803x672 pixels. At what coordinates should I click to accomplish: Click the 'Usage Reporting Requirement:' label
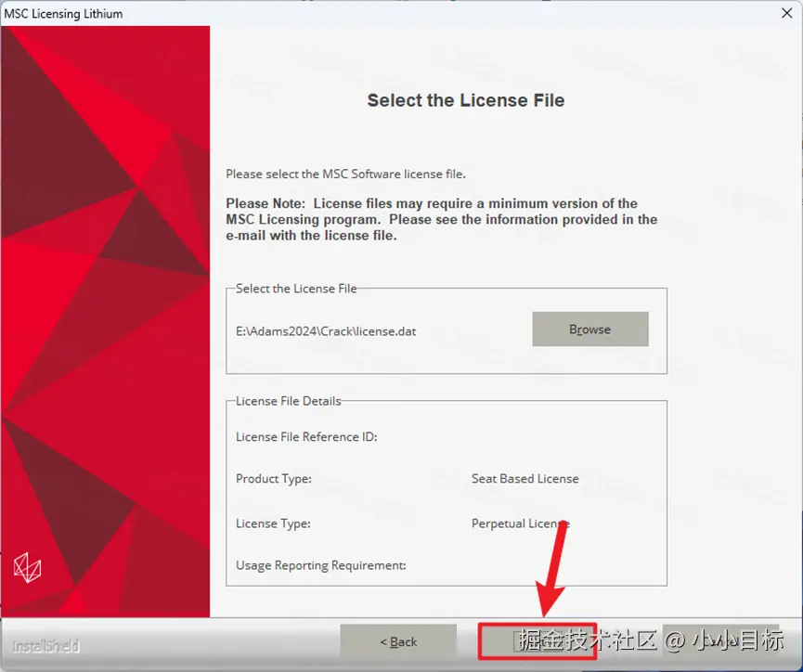320,565
